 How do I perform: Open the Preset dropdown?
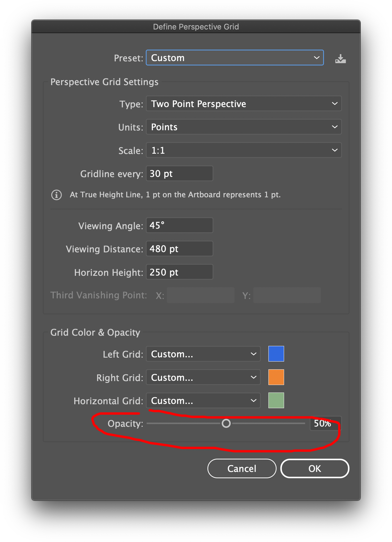coord(234,57)
